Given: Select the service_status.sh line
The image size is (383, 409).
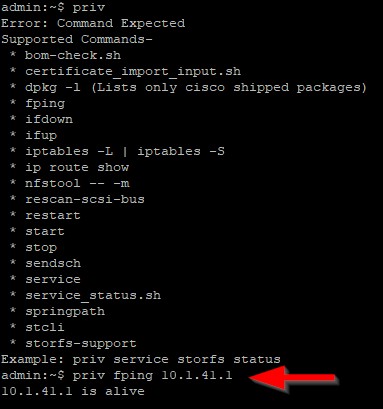Looking at the screenshot, I should 93,296.
